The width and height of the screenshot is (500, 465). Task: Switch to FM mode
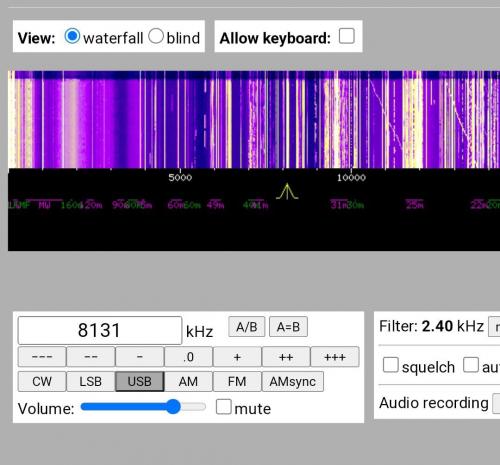point(237,381)
